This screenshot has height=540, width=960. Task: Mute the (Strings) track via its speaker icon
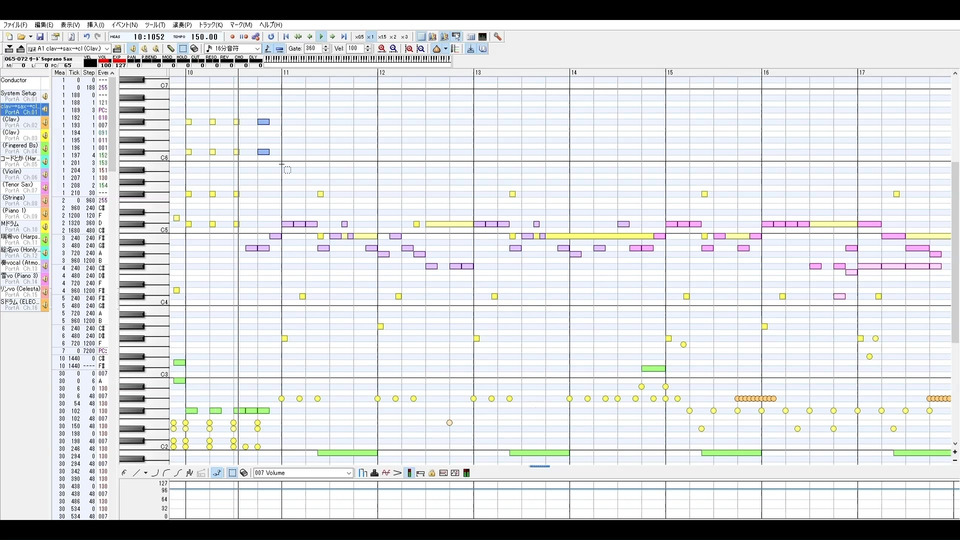click(x=45, y=201)
